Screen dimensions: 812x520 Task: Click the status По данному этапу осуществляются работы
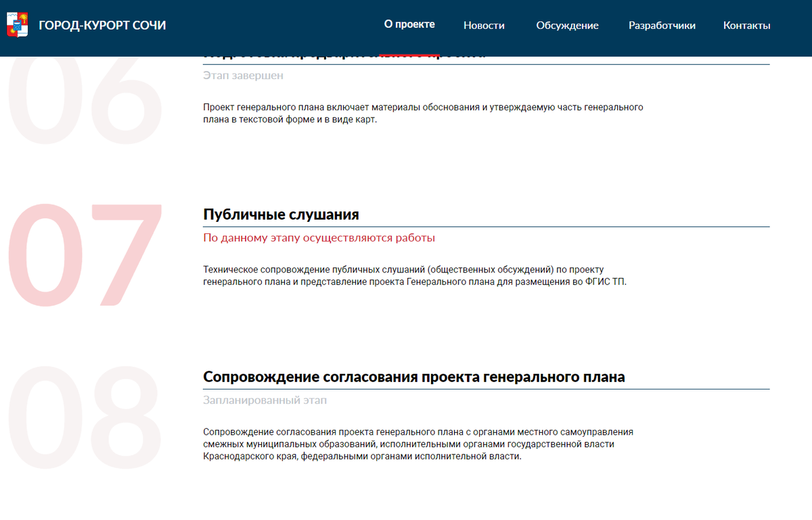pos(319,238)
